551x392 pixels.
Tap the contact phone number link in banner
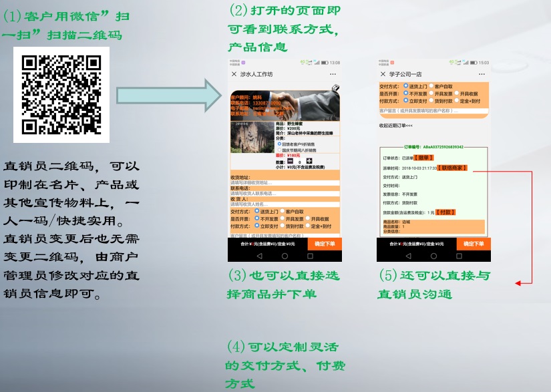tap(266, 103)
